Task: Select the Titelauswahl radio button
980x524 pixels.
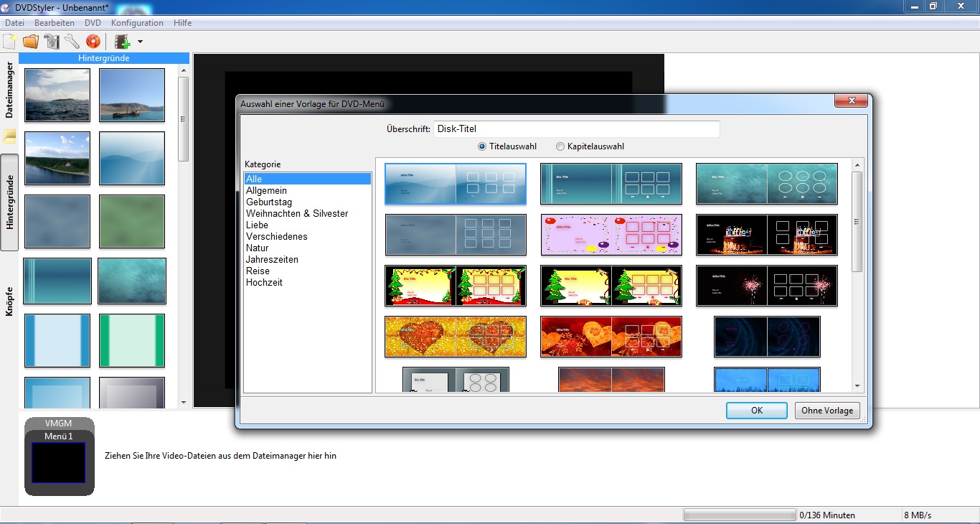Action: [482, 146]
